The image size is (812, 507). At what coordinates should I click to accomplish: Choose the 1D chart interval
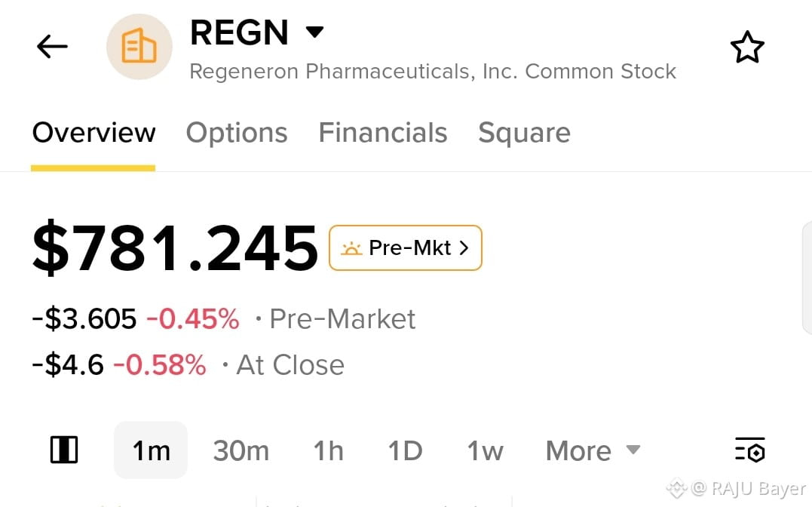tap(406, 450)
